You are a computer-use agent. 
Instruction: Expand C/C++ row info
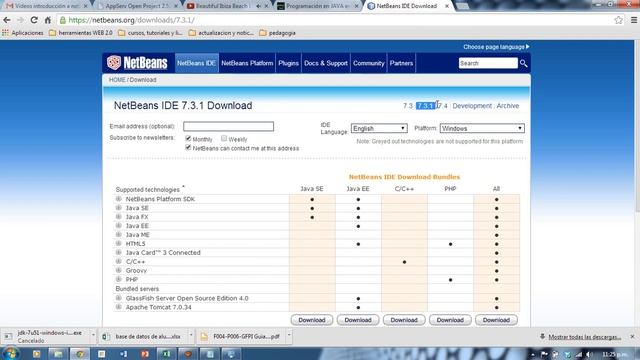pyautogui.click(x=118, y=261)
